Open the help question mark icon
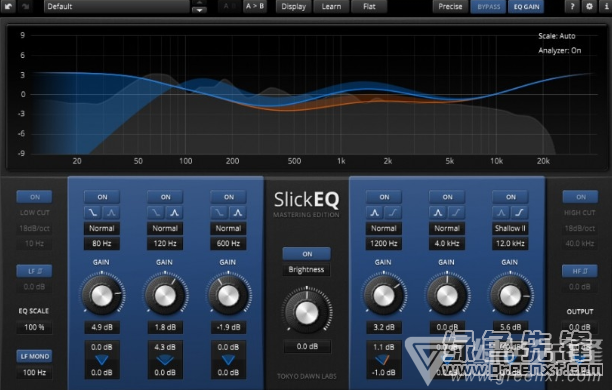The width and height of the screenshot is (612, 390). [x=572, y=6]
